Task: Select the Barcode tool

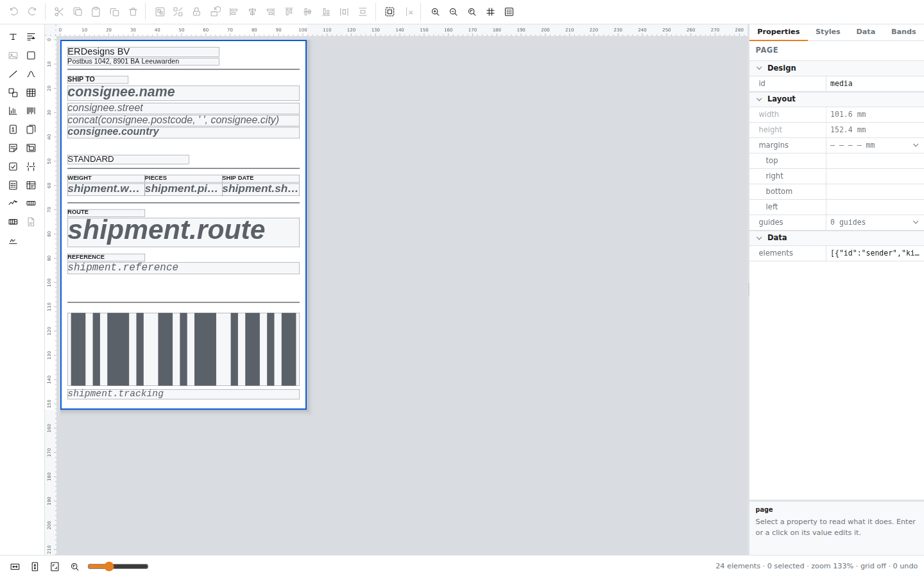Action: [x=31, y=111]
